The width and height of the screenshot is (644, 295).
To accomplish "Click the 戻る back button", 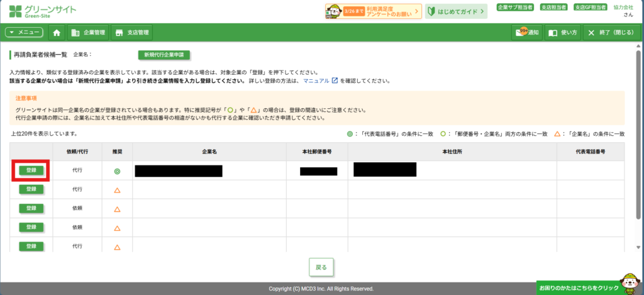I will click(x=321, y=267).
